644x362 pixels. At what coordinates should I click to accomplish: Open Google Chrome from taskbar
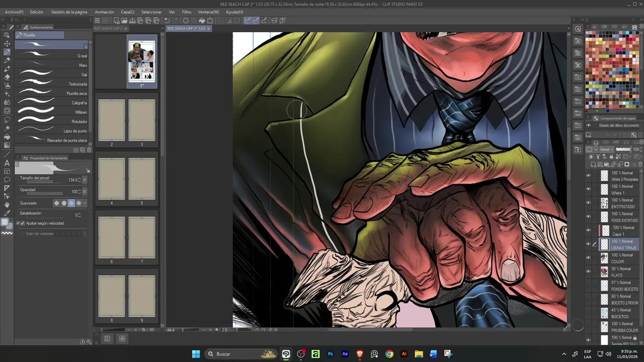point(389,354)
